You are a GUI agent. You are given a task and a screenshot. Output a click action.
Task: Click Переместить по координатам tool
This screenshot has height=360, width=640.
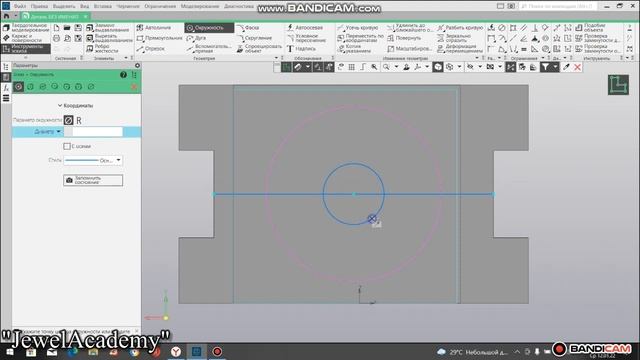point(360,38)
